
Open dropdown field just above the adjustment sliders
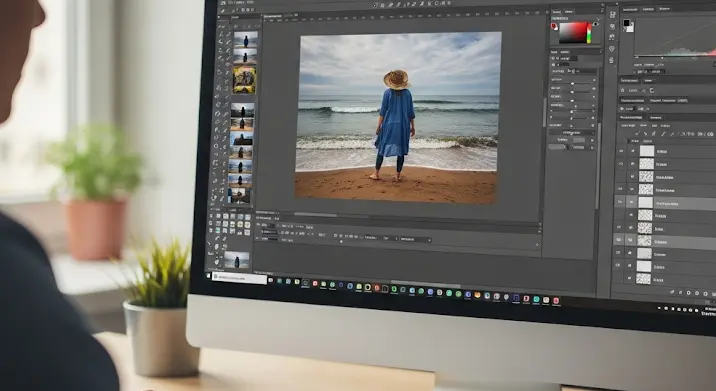pyautogui.click(x=574, y=71)
